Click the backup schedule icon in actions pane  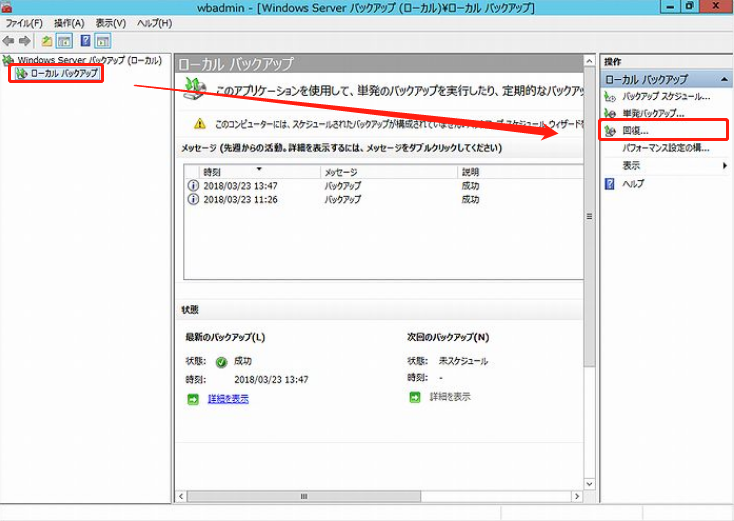tap(609, 97)
